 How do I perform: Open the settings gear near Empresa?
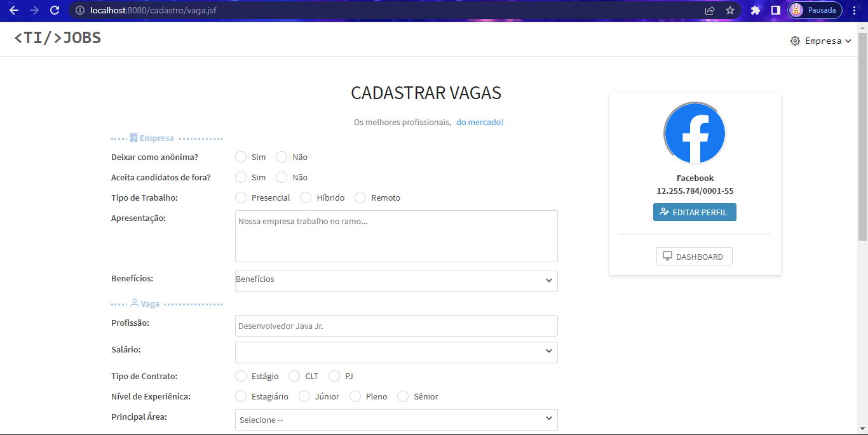tap(794, 41)
